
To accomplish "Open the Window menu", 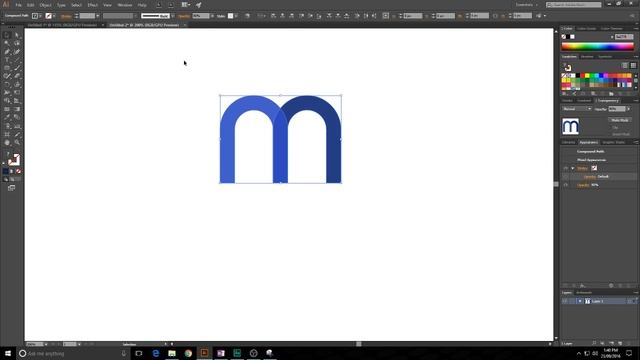I will point(124,5).
